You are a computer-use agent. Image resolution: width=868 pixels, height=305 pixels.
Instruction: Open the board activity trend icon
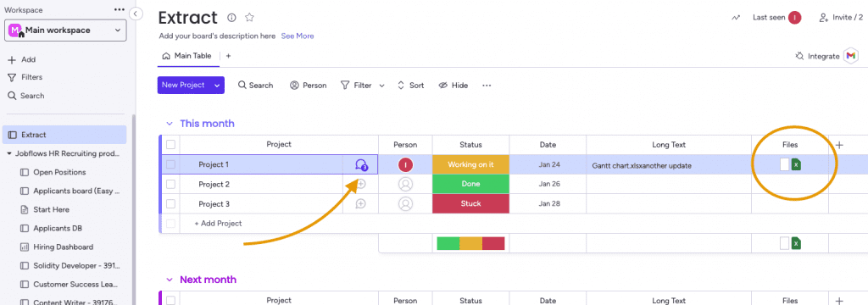pos(736,18)
